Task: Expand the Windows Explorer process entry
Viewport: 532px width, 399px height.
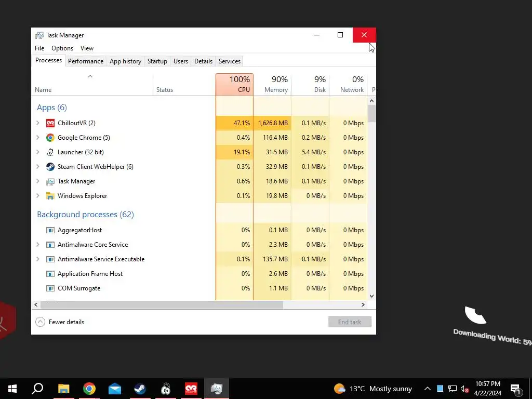Action: click(37, 196)
